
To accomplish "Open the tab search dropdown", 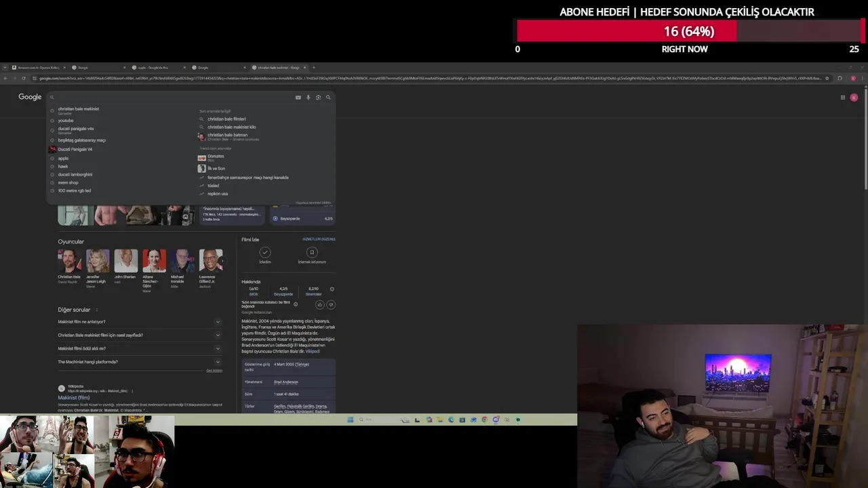I will (5, 67).
